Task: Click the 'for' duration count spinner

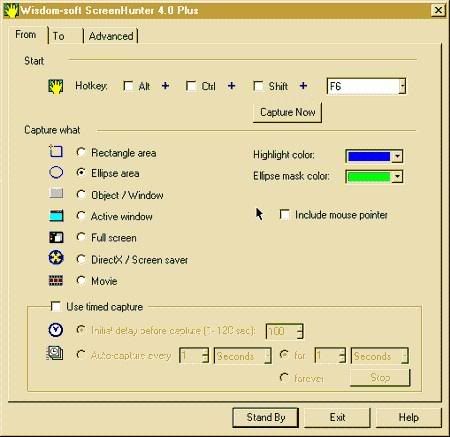Action: (x=342, y=356)
